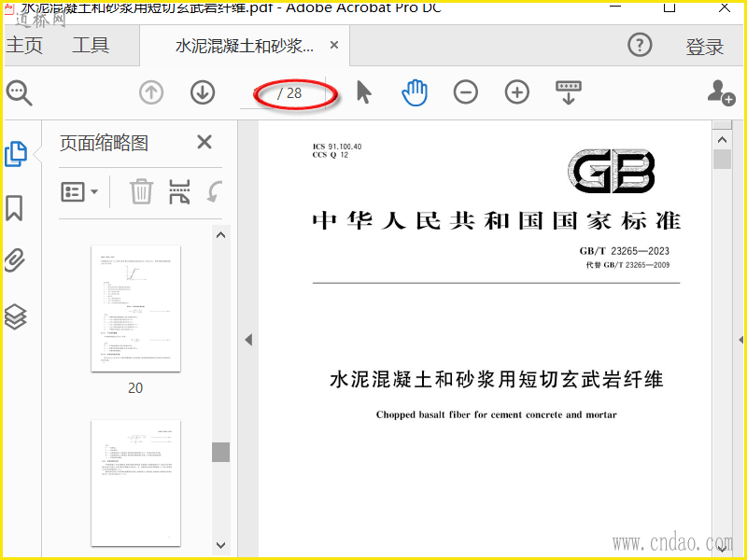Toggle the page thumbnails sidebar icon
This screenshot has height=560, width=747.
point(16,154)
